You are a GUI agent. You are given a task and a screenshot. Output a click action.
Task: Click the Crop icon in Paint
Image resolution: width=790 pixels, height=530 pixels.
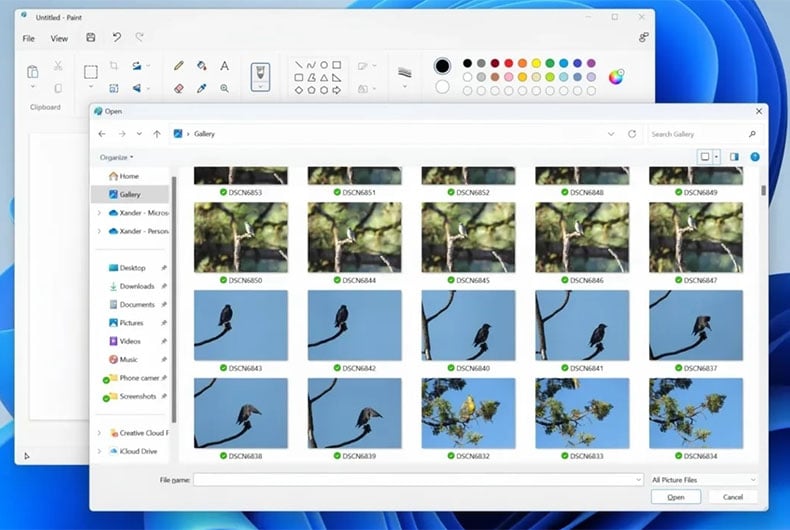tap(114, 65)
